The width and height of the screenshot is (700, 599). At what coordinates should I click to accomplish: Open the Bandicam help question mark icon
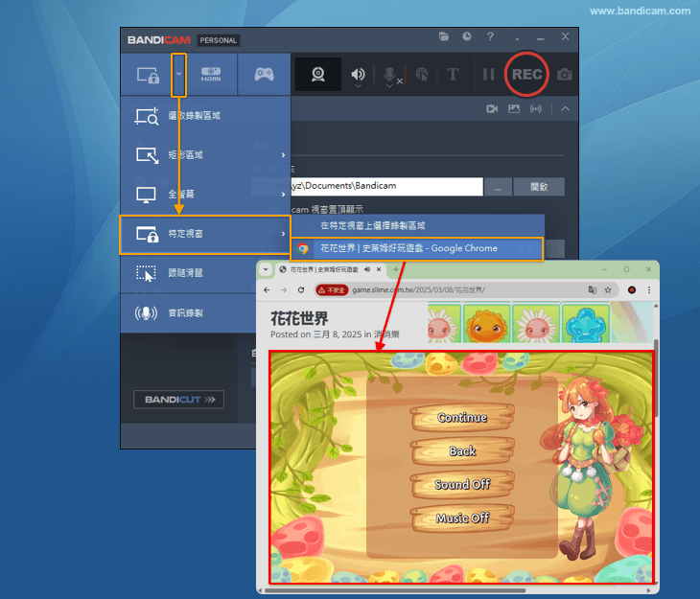pyautogui.click(x=490, y=36)
